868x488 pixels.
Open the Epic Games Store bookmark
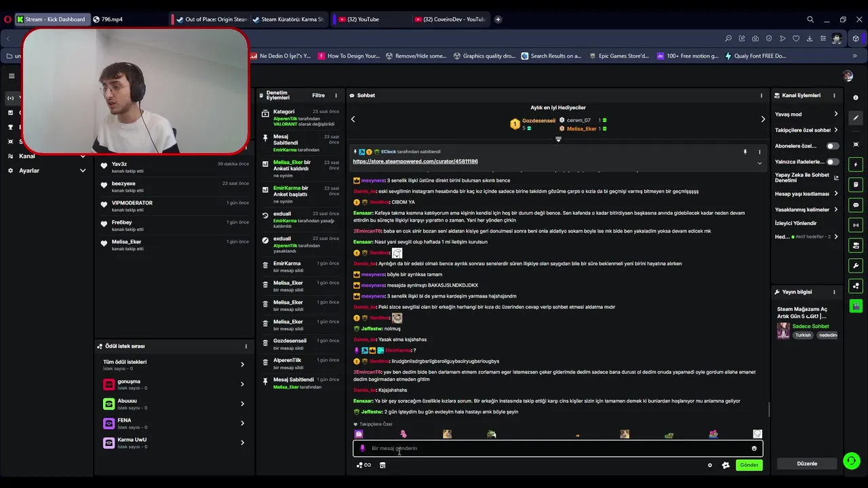coord(619,56)
